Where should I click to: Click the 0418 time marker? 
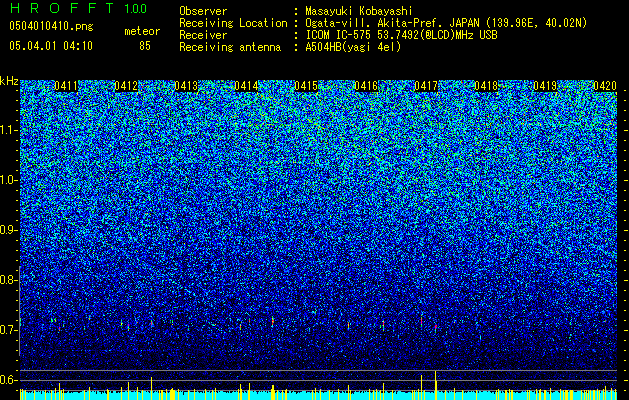coord(486,86)
